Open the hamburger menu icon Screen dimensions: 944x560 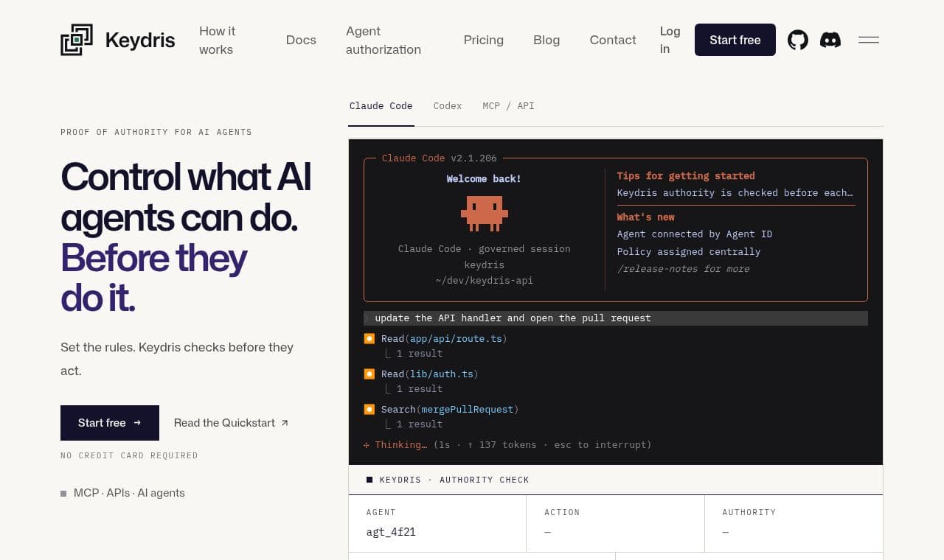(x=869, y=40)
